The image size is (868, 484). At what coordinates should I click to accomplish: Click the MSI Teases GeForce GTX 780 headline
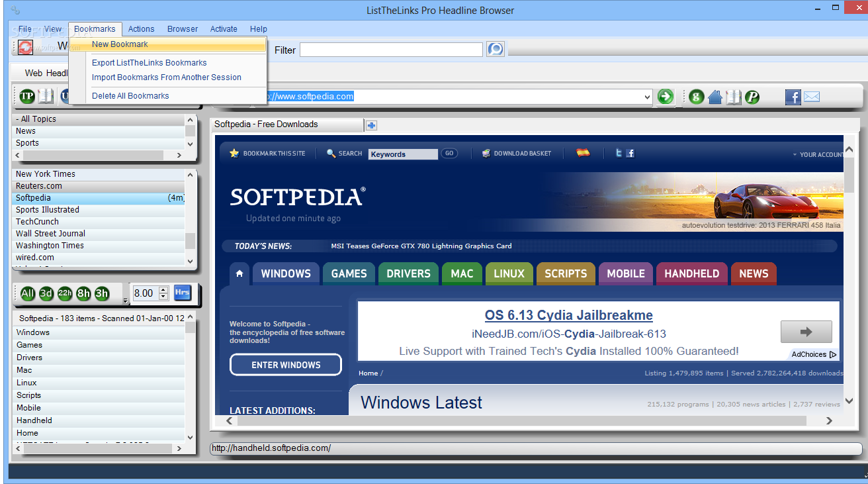[x=421, y=246]
